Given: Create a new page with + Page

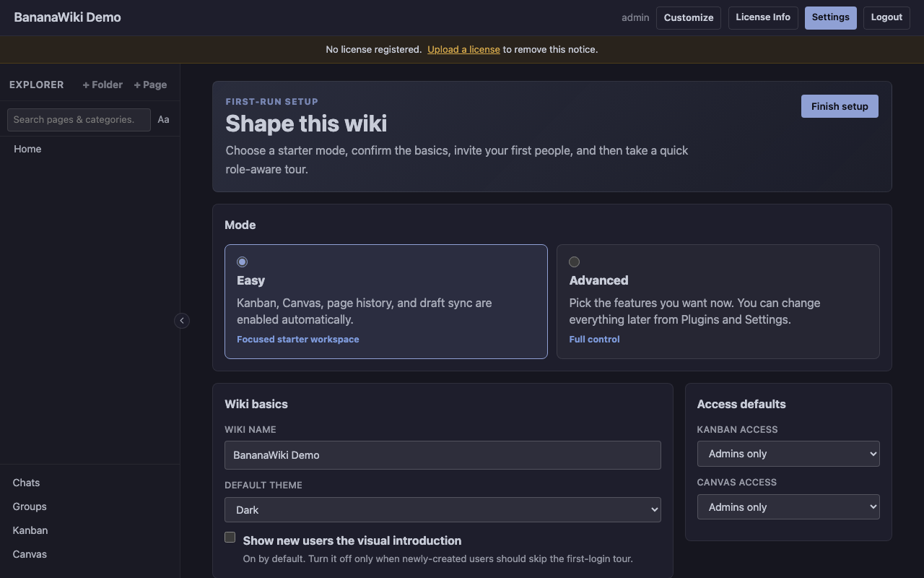Looking at the screenshot, I should [150, 85].
